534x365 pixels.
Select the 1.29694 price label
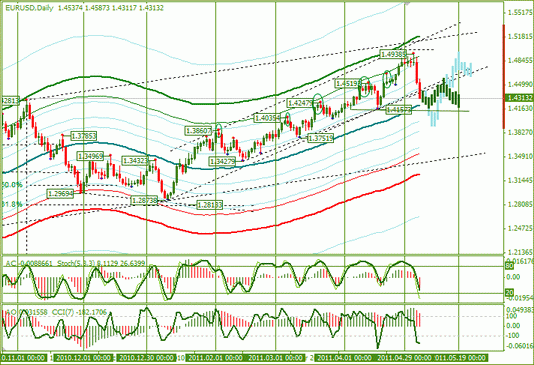coord(60,194)
